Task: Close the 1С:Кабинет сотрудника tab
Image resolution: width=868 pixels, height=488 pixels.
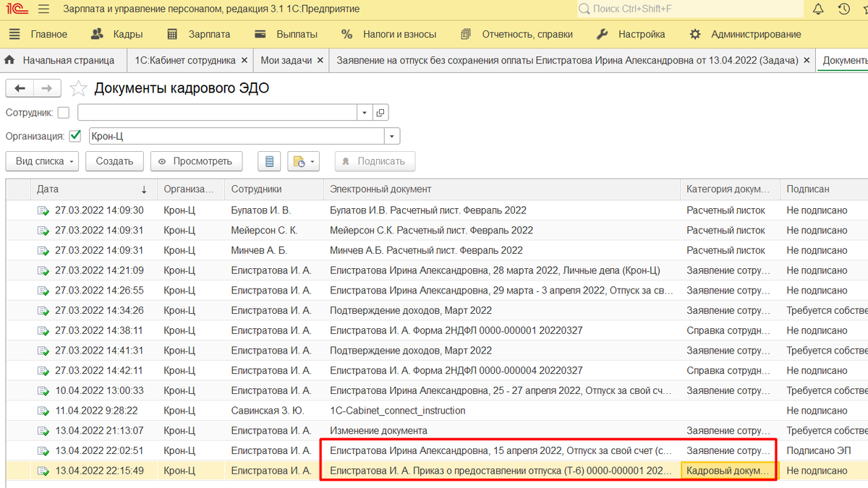Action: 244,61
